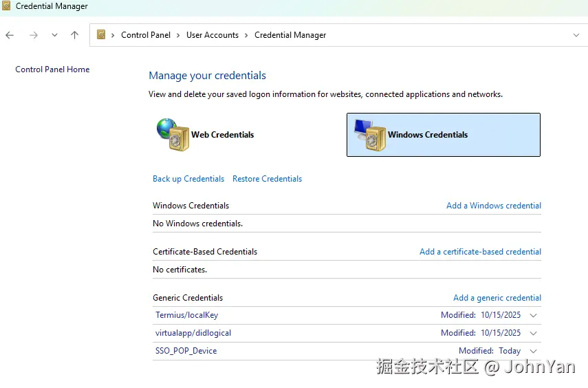Image resolution: width=588 pixels, height=388 pixels.
Task: Open SSO_POP_Device credential entry
Action: coord(186,351)
